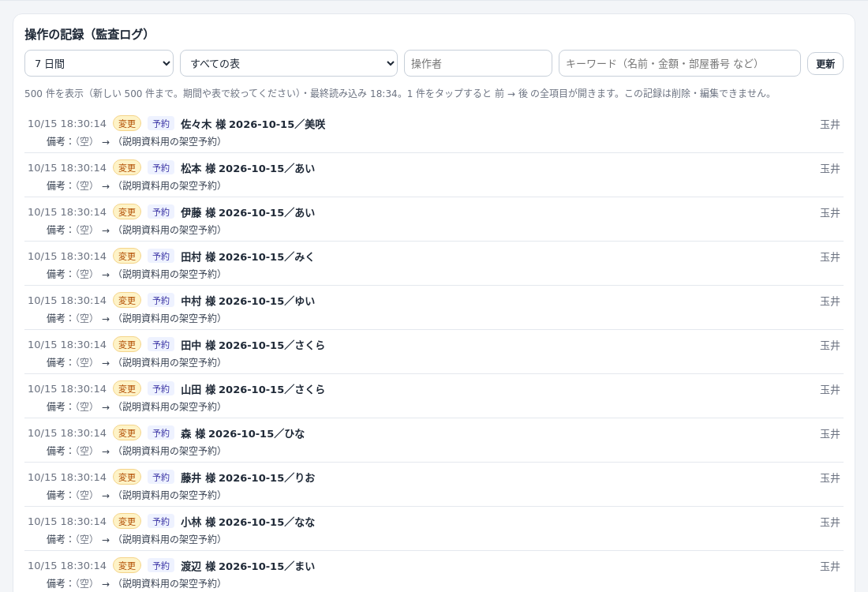
Task: Open the 中村 様 2026-10-15／ゆい log entry
Action: 434,309
